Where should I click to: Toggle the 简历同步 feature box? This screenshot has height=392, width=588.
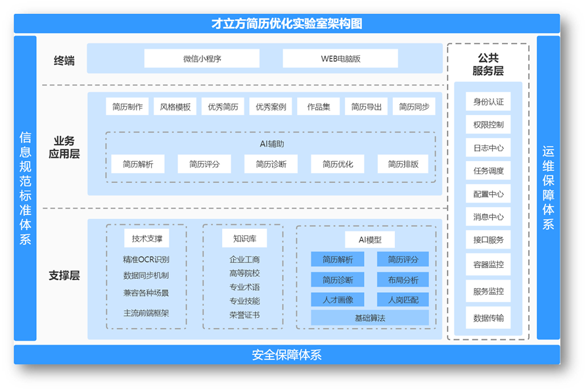[414, 106]
